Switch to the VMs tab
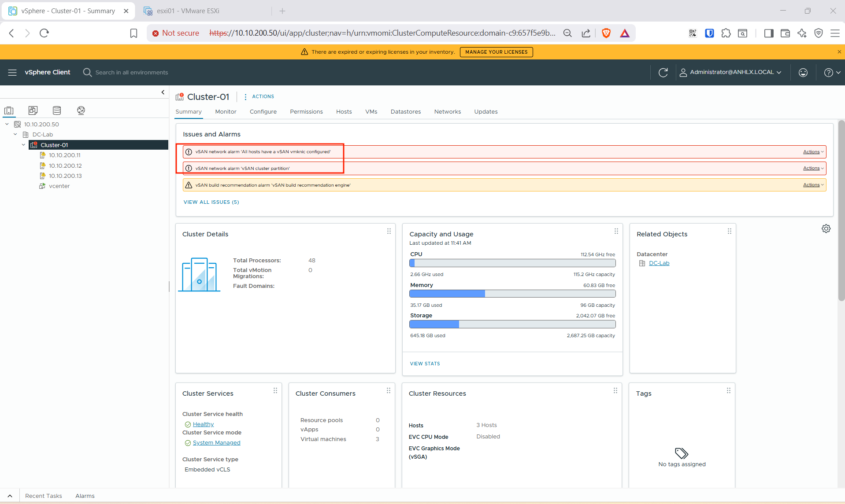This screenshot has height=504, width=845. pos(371,111)
